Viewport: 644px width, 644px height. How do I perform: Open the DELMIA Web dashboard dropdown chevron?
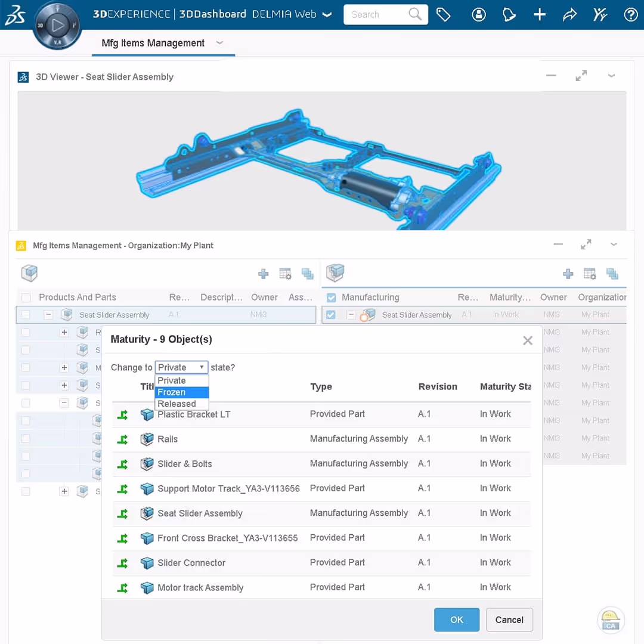pos(327,15)
